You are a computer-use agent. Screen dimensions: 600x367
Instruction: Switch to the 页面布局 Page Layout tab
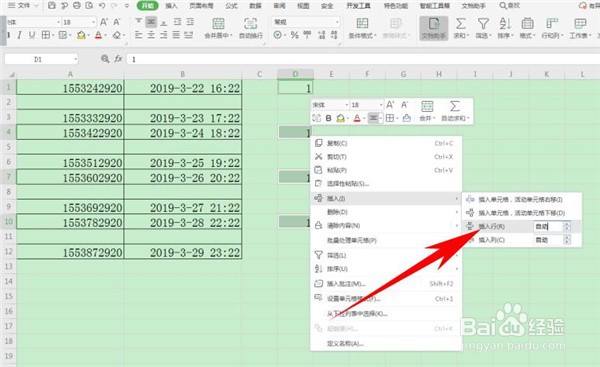[202, 6]
